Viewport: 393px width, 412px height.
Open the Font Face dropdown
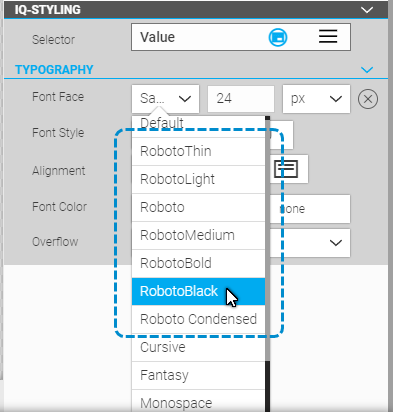pos(165,99)
